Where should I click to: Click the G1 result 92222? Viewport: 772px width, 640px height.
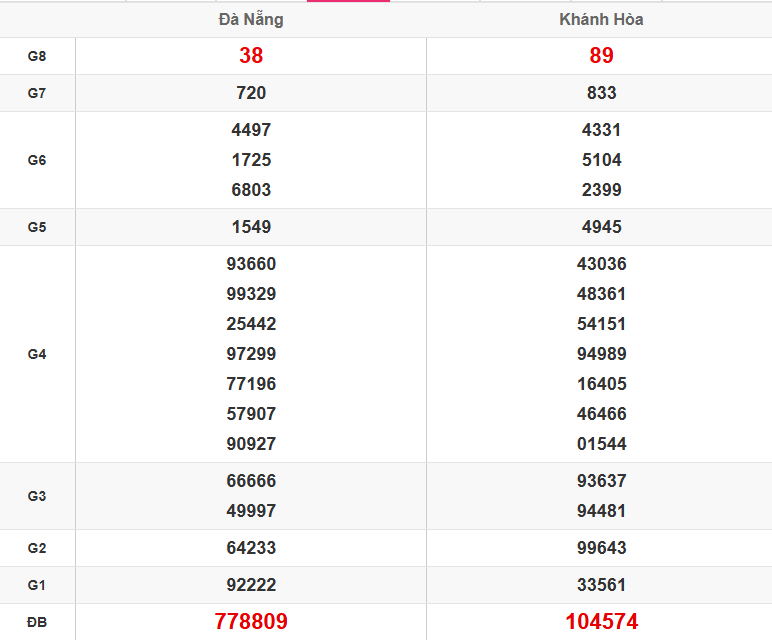[x=251, y=585]
